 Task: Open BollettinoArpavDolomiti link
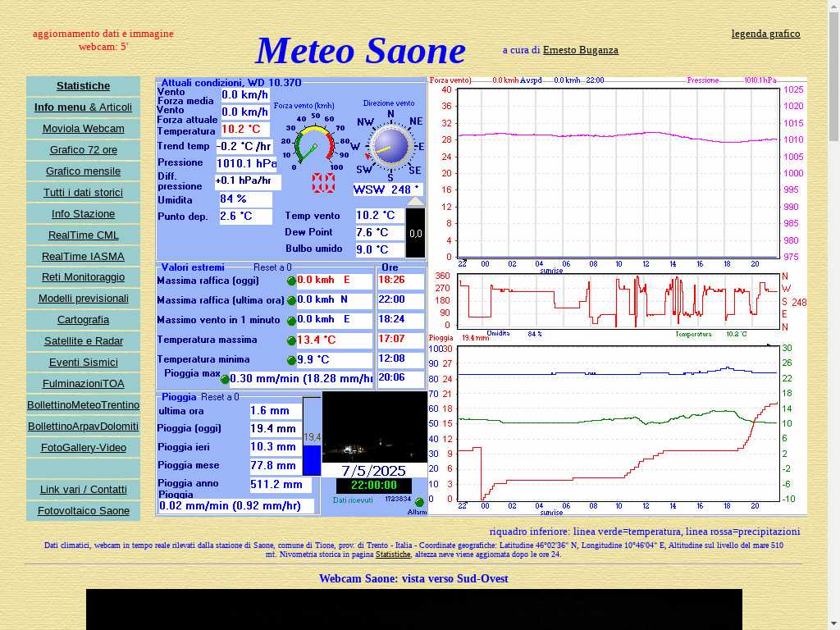pyautogui.click(x=83, y=427)
